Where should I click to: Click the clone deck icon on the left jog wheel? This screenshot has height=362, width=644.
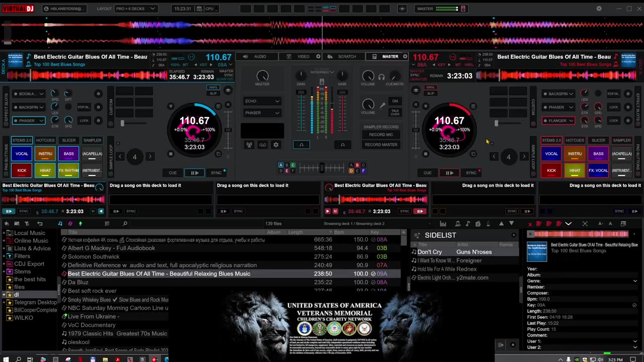pyautogui.click(x=218, y=154)
